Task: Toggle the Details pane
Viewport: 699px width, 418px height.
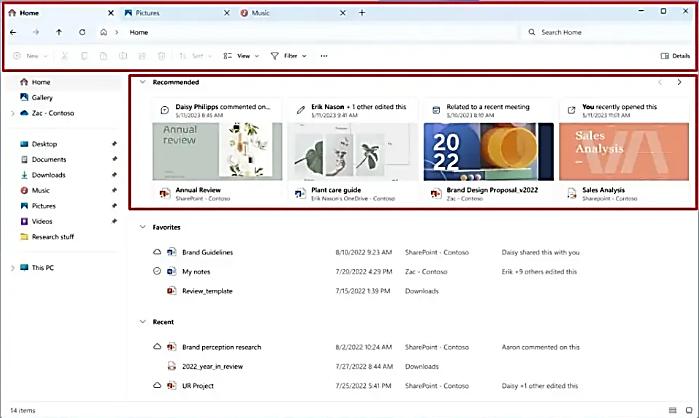Action: (x=675, y=56)
